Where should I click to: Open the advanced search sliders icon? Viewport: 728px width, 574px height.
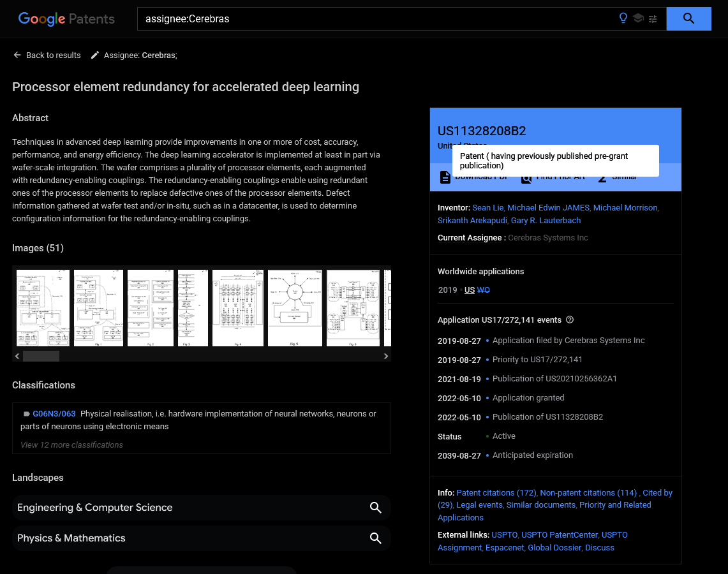point(653,19)
